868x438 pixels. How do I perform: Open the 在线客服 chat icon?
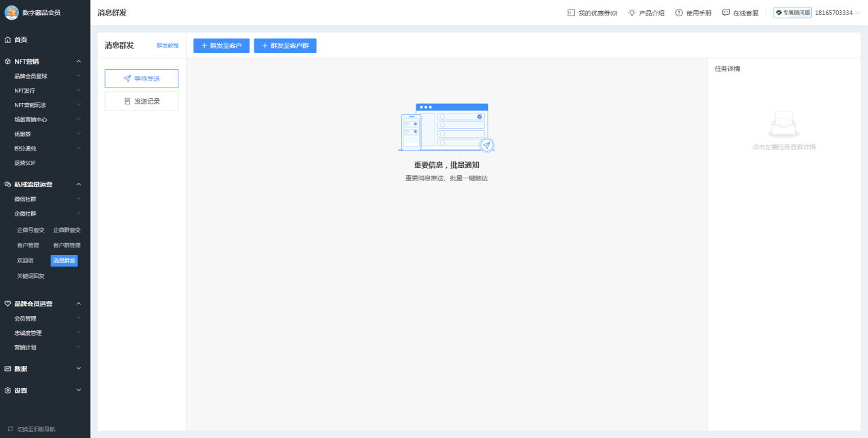click(726, 12)
